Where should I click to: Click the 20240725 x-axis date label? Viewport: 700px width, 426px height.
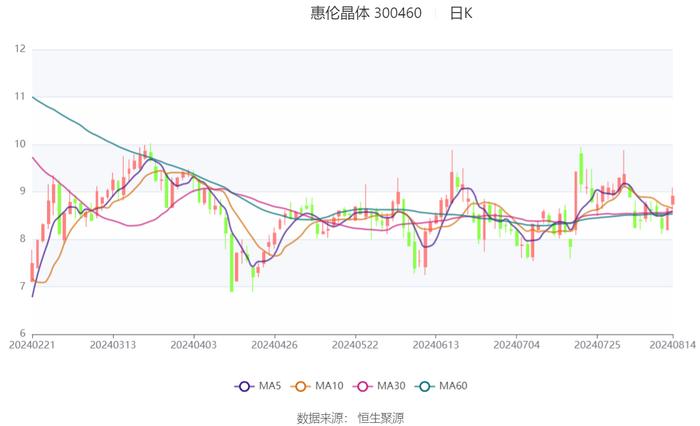(x=597, y=344)
